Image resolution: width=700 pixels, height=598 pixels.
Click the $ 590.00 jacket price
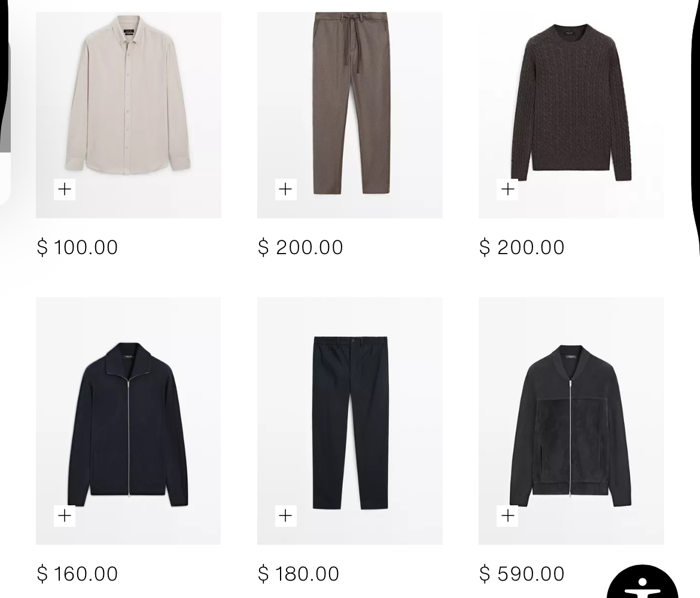522,574
